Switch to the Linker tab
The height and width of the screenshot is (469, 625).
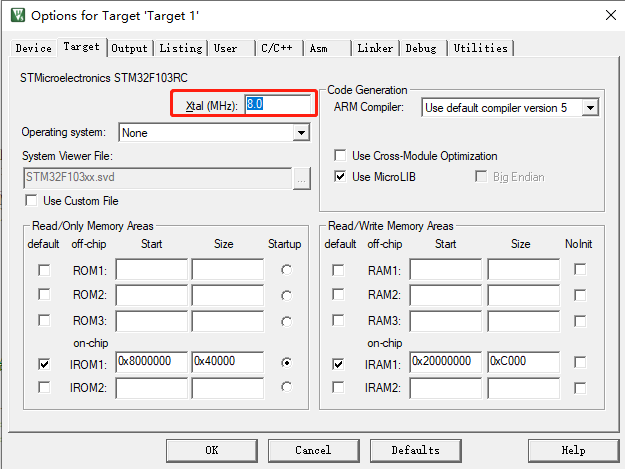coord(375,48)
